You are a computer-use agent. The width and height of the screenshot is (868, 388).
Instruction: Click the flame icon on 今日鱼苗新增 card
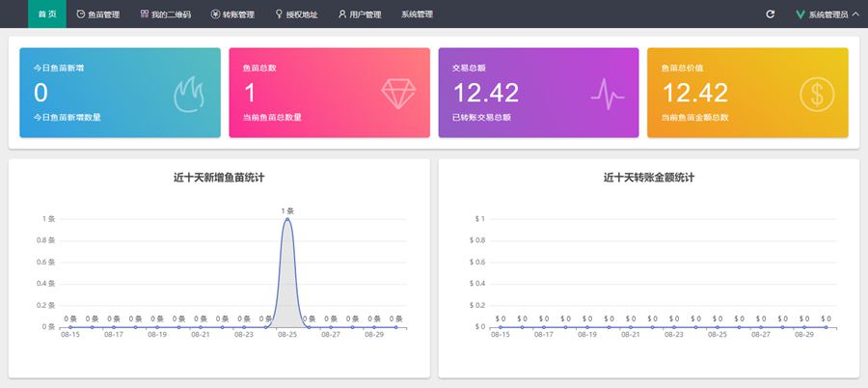coord(190,94)
